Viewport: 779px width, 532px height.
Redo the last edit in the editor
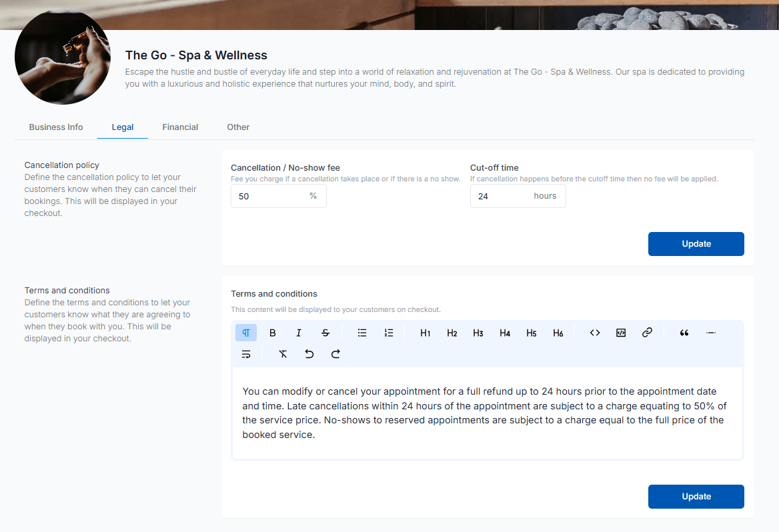[x=335, y=354]
